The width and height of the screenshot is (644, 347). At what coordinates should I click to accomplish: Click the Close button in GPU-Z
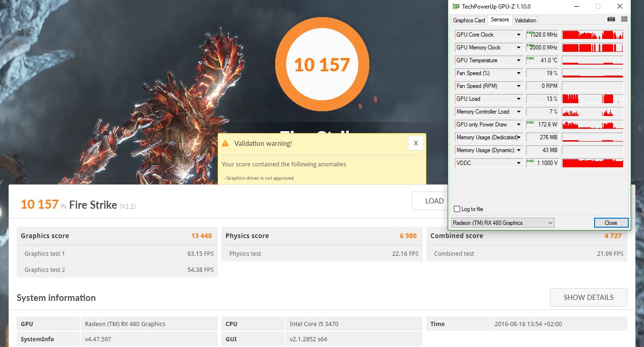coord(611,222)
